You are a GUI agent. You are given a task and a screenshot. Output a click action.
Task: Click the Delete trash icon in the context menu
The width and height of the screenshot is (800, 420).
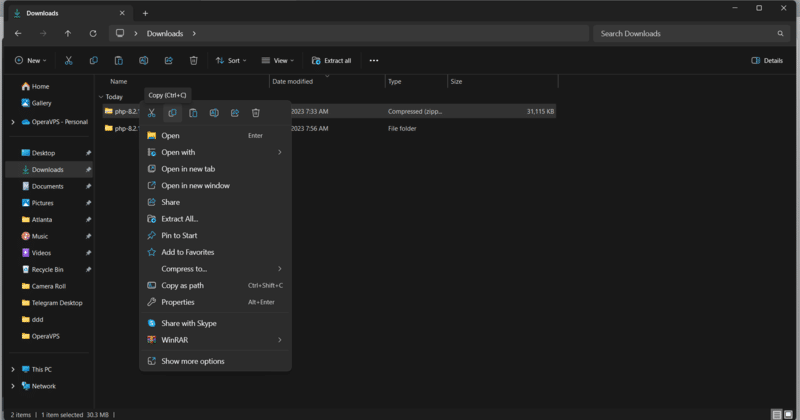pyautogui.click(x=256, y=113)
